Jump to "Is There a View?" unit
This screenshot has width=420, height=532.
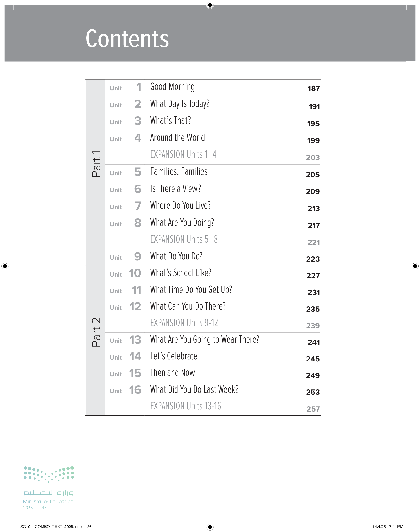pos(176,189)
